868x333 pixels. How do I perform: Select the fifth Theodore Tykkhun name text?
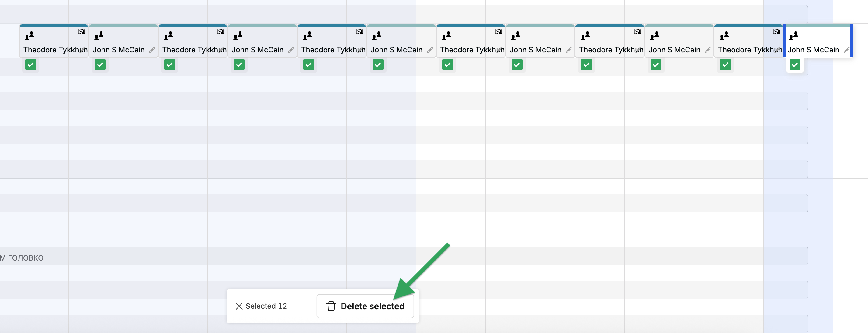click(611, 50)
